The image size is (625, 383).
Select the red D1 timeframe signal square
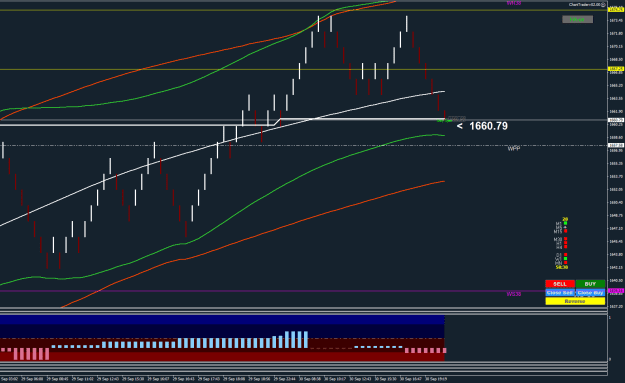point(566,255)
